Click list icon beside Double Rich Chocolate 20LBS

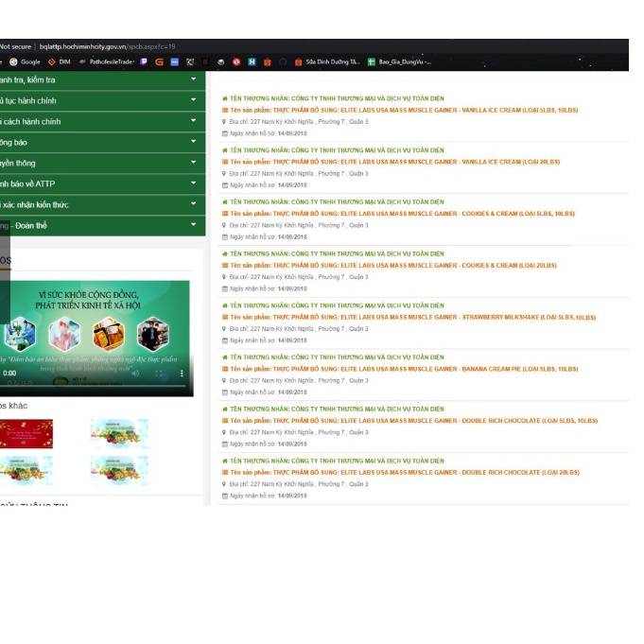225,472
